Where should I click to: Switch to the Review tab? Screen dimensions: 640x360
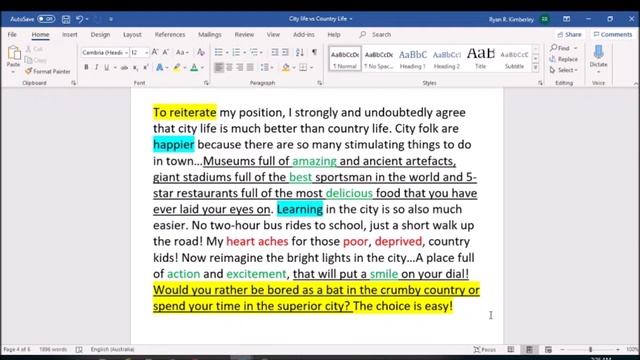244,35
